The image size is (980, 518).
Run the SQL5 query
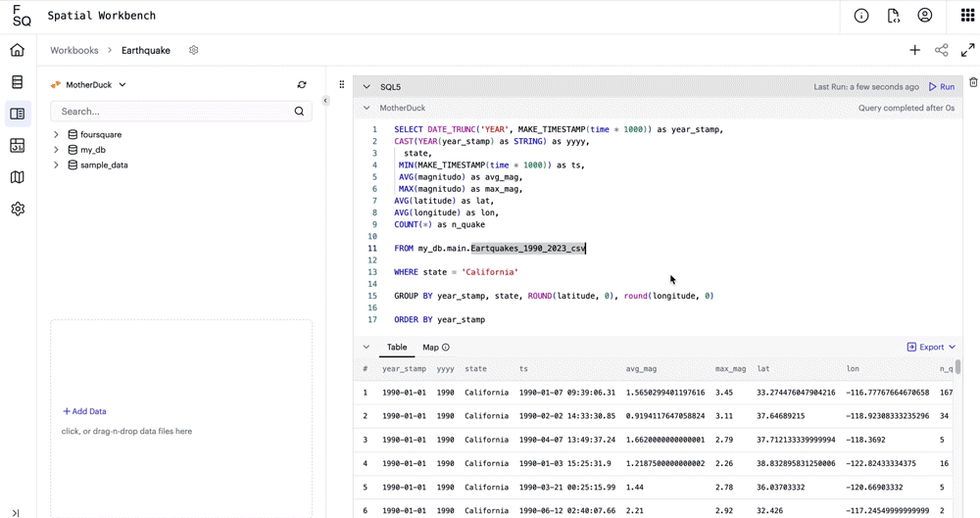point(942,87)
